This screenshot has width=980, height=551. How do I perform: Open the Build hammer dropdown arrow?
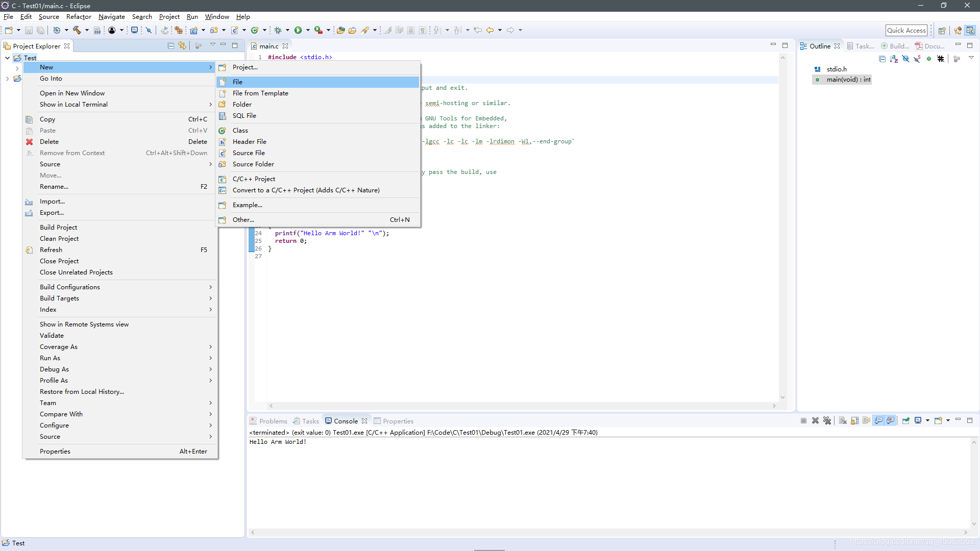pos(87,30)
